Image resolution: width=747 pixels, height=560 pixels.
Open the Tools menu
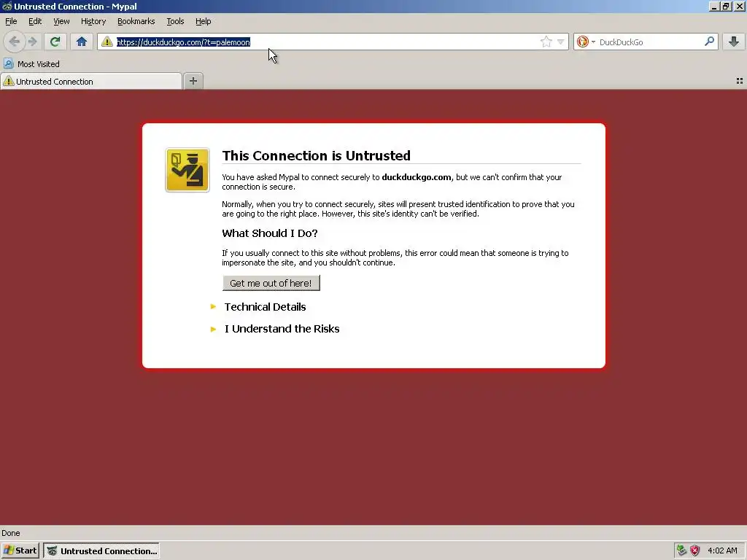175,21
